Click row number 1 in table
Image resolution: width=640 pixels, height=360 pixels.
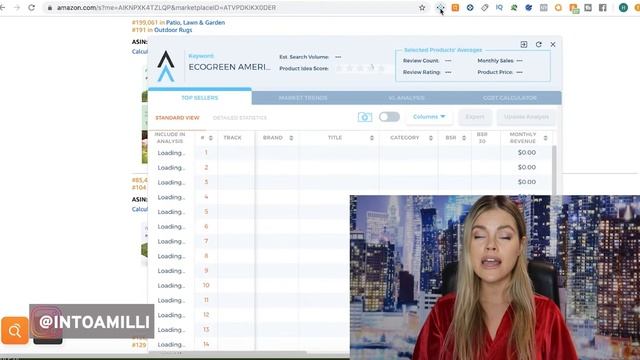[x=206, y=152]
